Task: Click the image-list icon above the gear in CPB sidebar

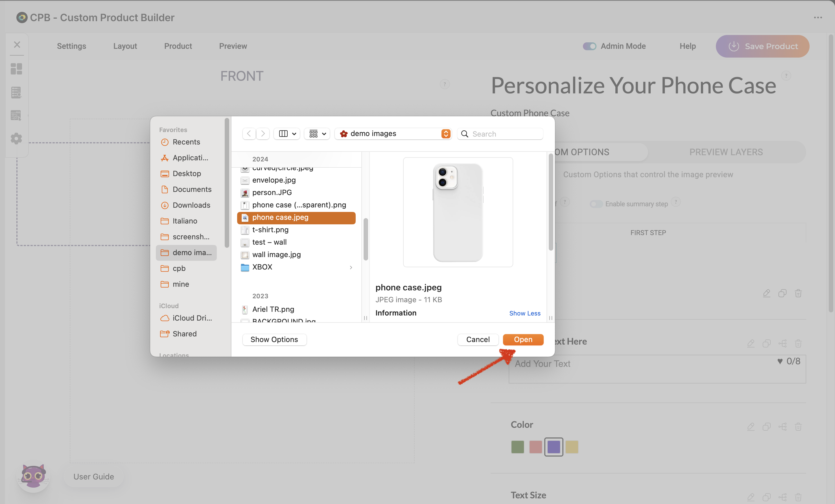Action: pyautogui.click(x=16, y=115)
